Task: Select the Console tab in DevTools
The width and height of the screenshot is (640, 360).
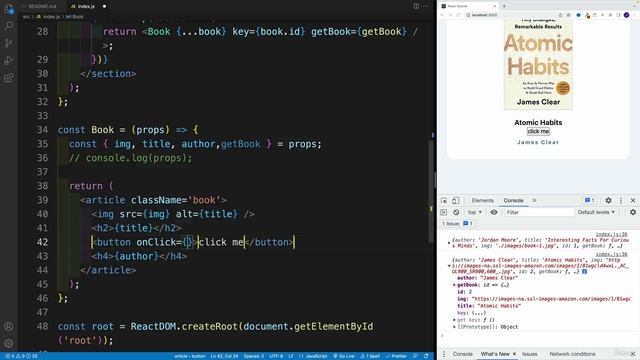Action: click(513, 200)
